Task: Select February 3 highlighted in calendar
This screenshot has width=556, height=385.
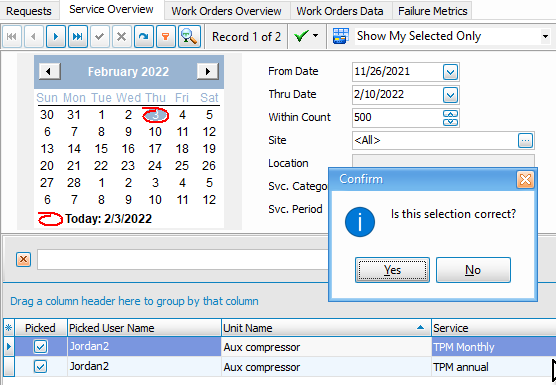Action: (x=155, y=115)
